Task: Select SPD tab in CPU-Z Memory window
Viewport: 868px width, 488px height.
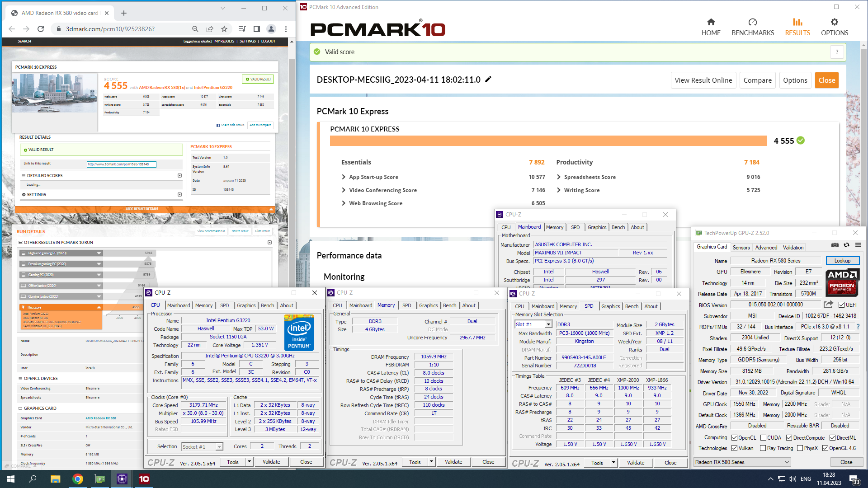Action: [x=406, y=305]
